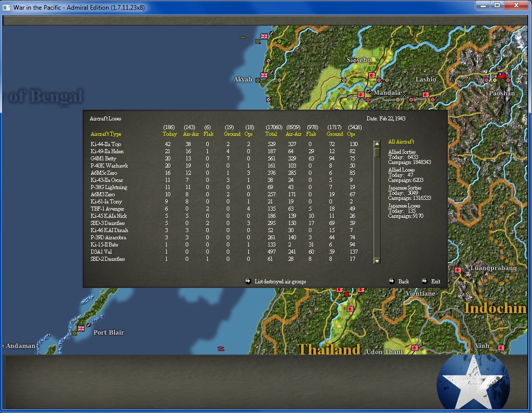The height and width of the screenshot is (413, 532).
Task: Select the red ship task force in the sea
Action: tap(221, 348)
